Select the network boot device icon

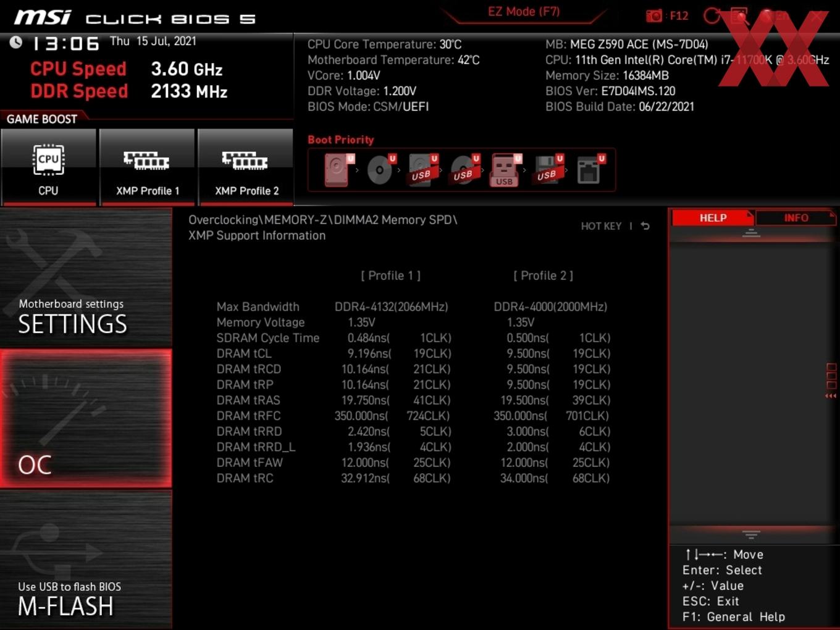(590, 170)
